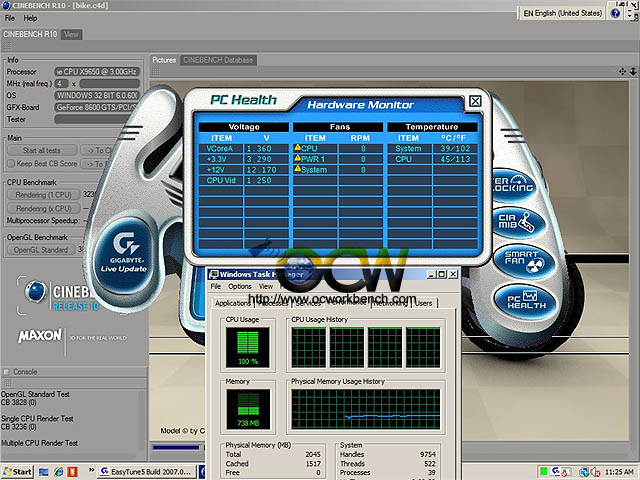Open the Windows Start menu
Viewport: 640px width, 480px height.
click(x=17, y=472)
